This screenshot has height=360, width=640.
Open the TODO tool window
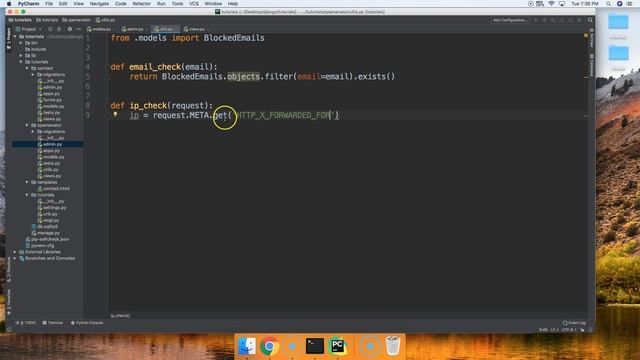(x=27, y=323)
